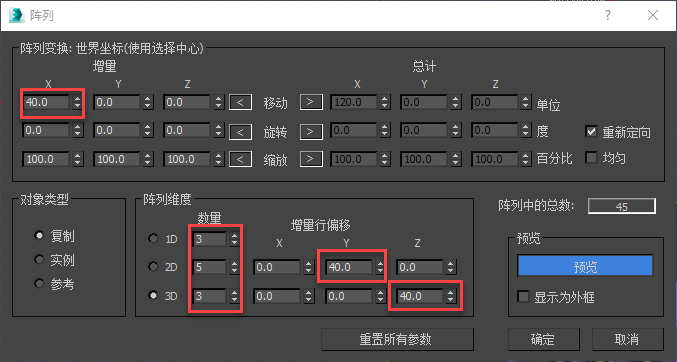
Task: Click spinner of incremental move Y
Action: [148, 102]
